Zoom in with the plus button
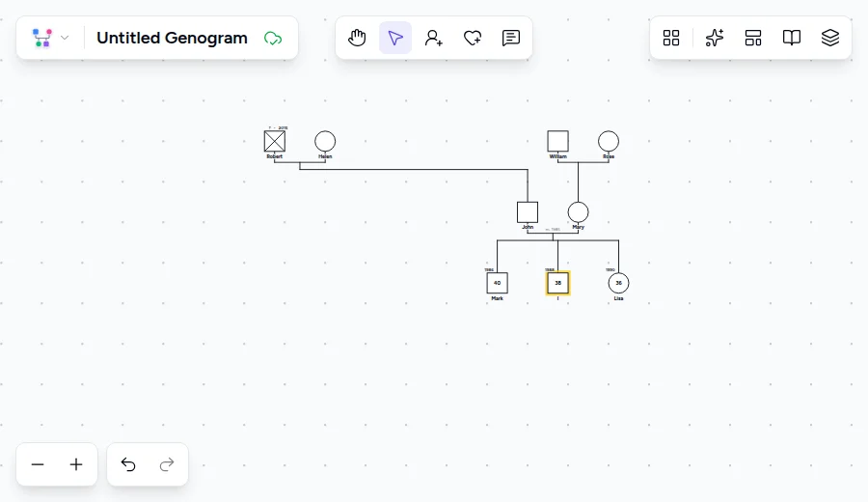The width and height of the screenshot is (868, 502). (x=76, y=464)
